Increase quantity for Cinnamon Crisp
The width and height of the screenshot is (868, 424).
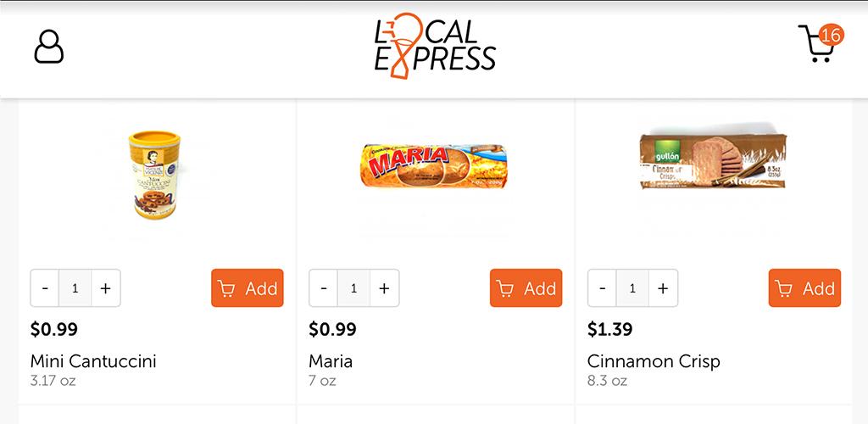point(663,287)
